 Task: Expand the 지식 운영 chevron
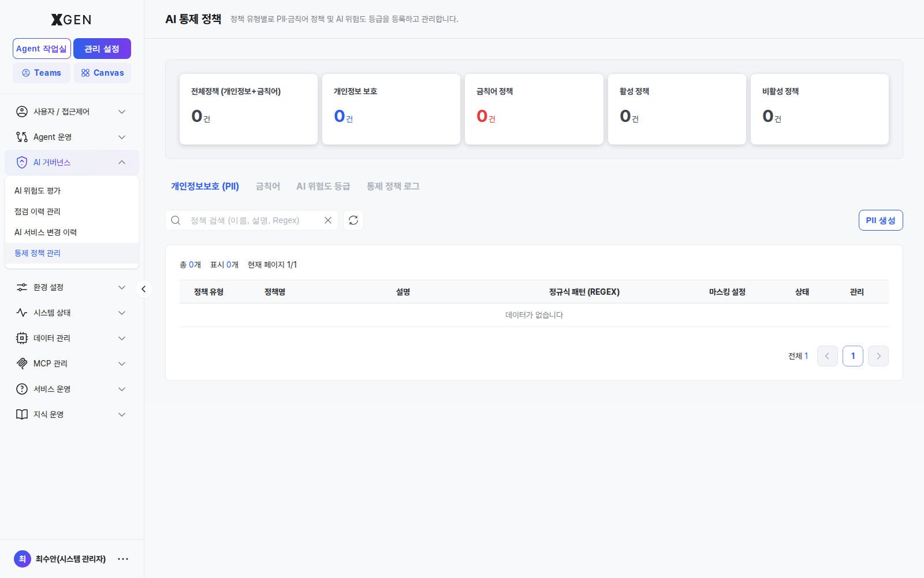click(x=122, y=414)
